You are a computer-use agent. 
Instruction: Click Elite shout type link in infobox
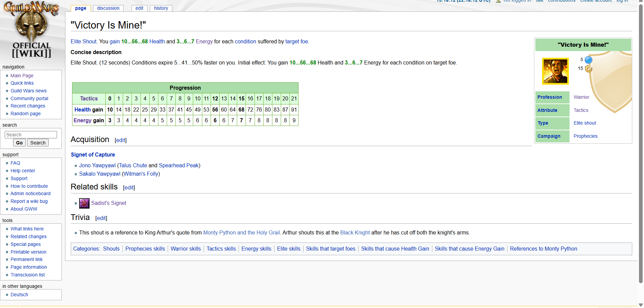tap(585, 123)
